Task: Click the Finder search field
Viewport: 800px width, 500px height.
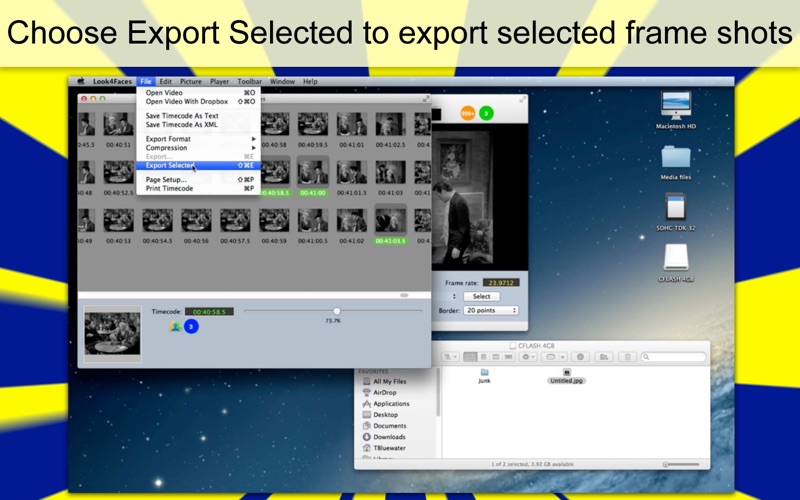Action: coord(673,357)
